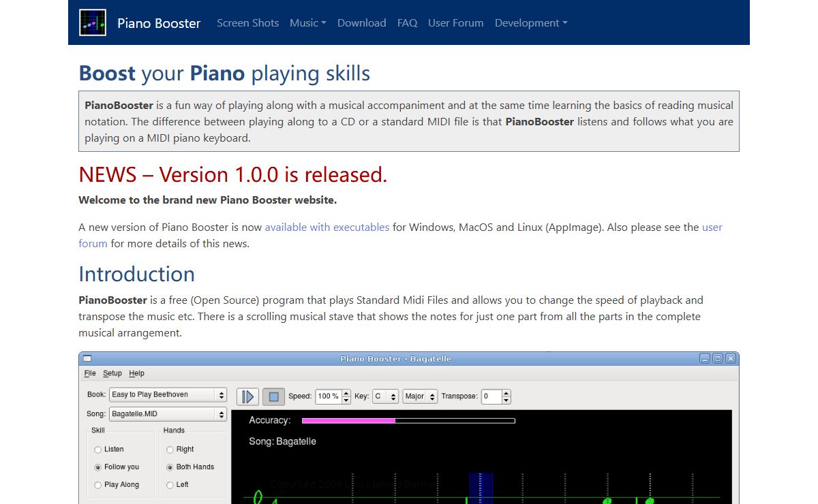Click the Speed spin box showing 100 %
Viewport: 818px width, 504px height.
(333, 396)
